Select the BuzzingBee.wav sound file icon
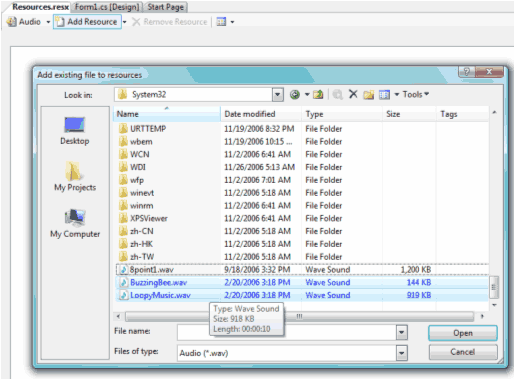 point(124,282)
